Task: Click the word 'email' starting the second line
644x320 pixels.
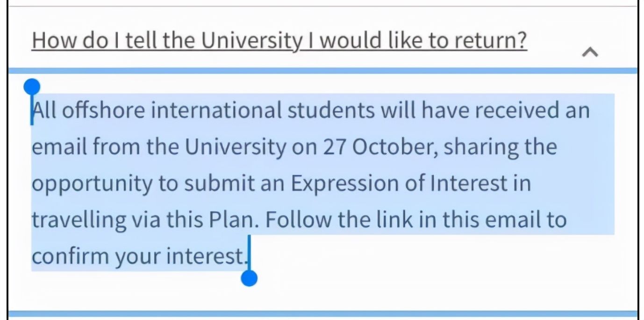Action: pos(59,147)
